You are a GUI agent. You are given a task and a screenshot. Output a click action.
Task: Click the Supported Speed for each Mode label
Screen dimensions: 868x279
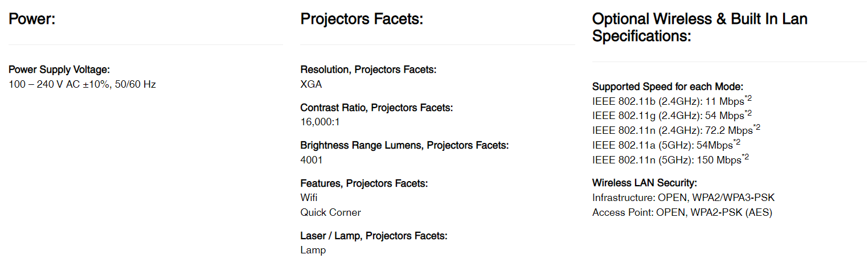pos(668,87)
